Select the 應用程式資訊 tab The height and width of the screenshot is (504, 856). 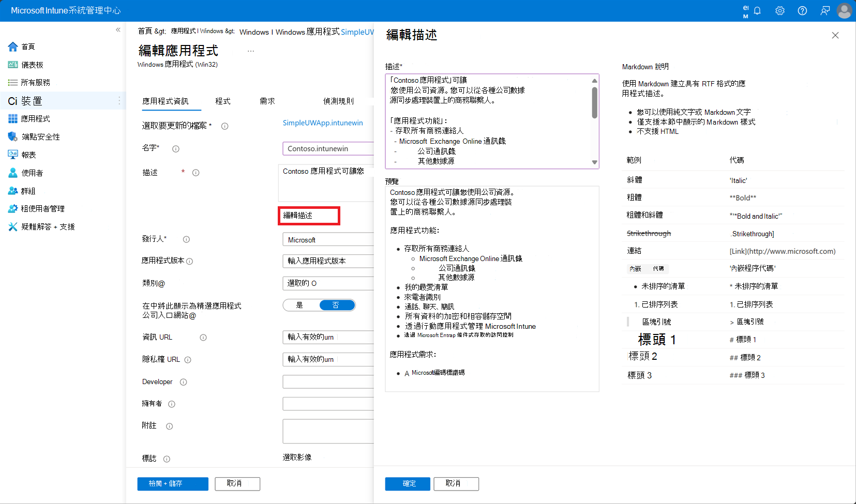[166, 101]
